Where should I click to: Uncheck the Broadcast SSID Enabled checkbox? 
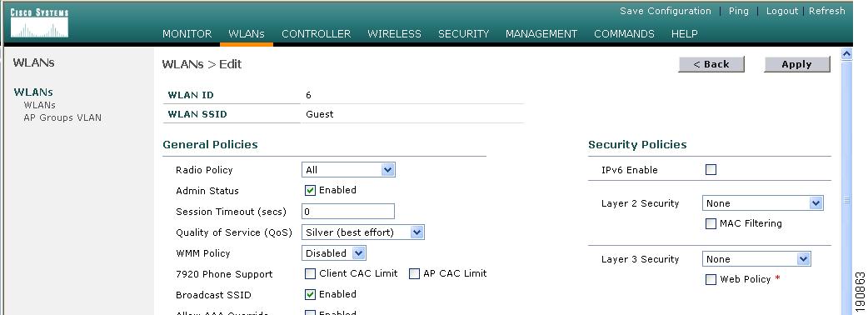point(311,294)
